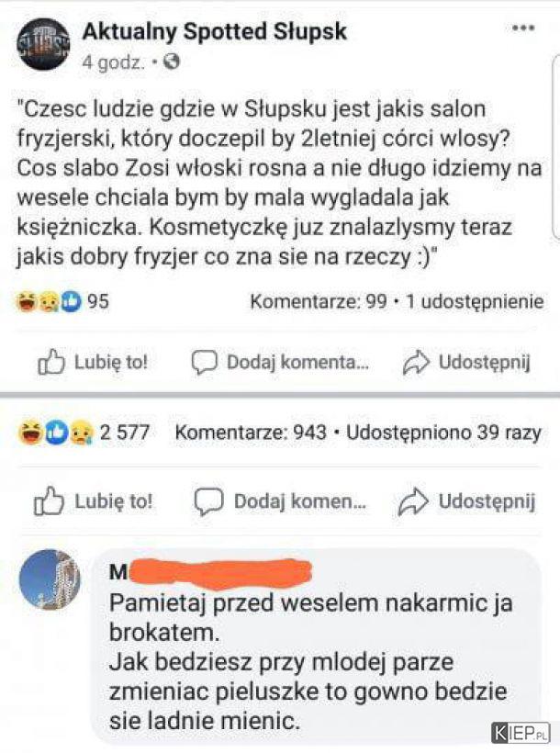Select the brokatem comment bubble
The width and height of the screenshot is (560, 753).
(316, 646)
